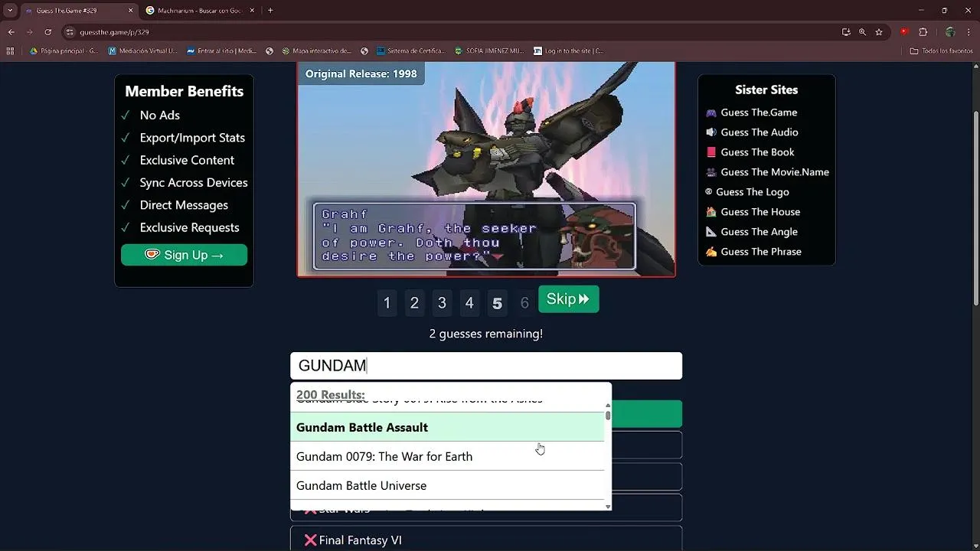
Task: Click the install app icon in address bar
Action: 845,32
